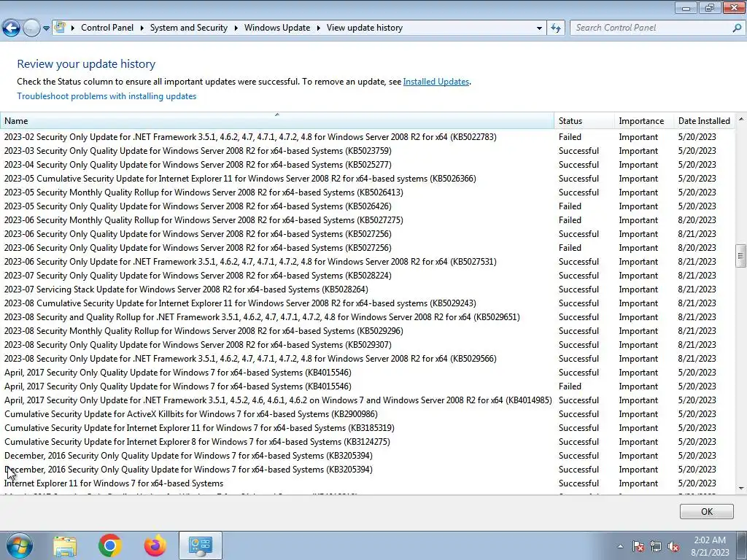Open File Explorer from taskbar
This screenshot has height=560, width=747.
(65, 545)
